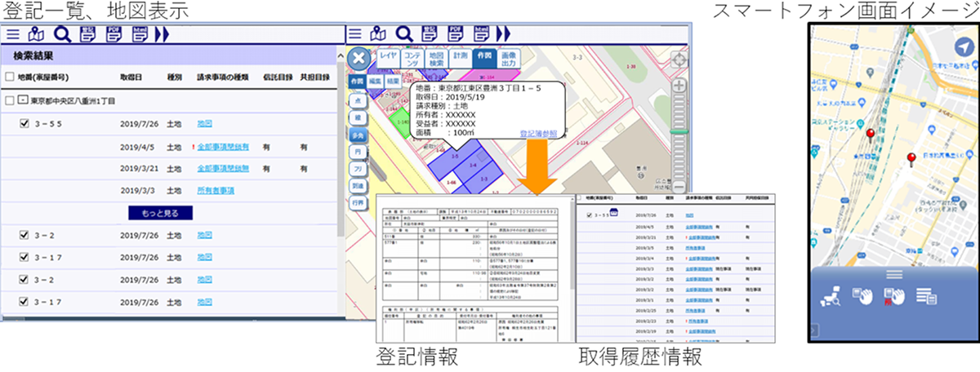This screenshot has height=372, width=980.
Task: Open 所有者事項 link dated 2019/3/3
Action: (x=216, y=190)
